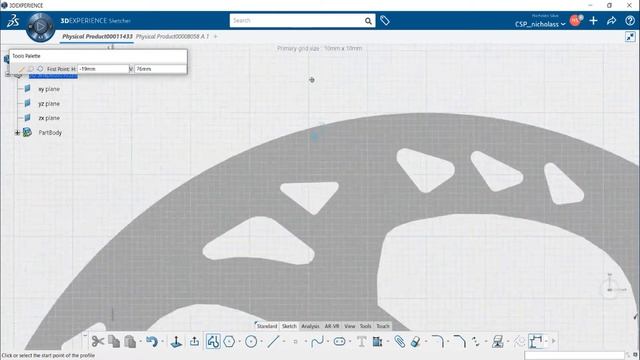Switch to the Sketch toolbar tab
The image size is (640, 360).
(289, 326)
